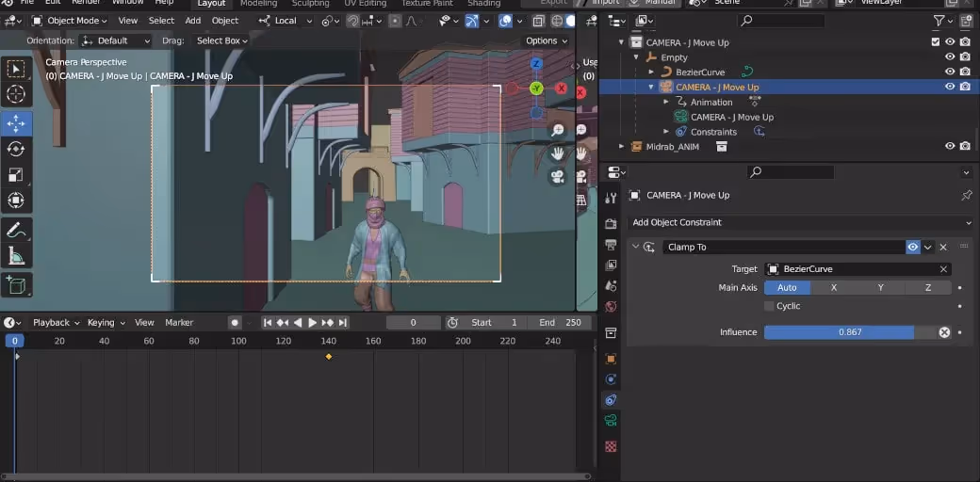
Task: Open the Orientation Default dropdown
Action: point(115,40)
